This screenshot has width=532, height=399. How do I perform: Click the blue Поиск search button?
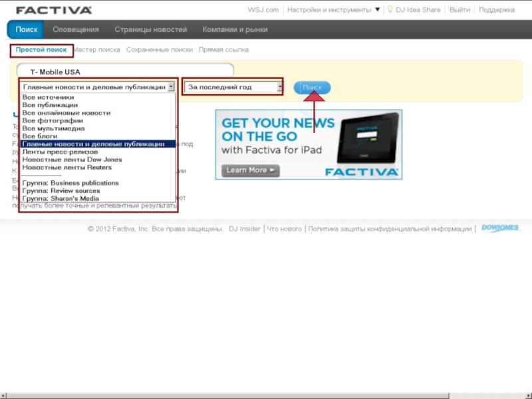click(x=312, y=88)
